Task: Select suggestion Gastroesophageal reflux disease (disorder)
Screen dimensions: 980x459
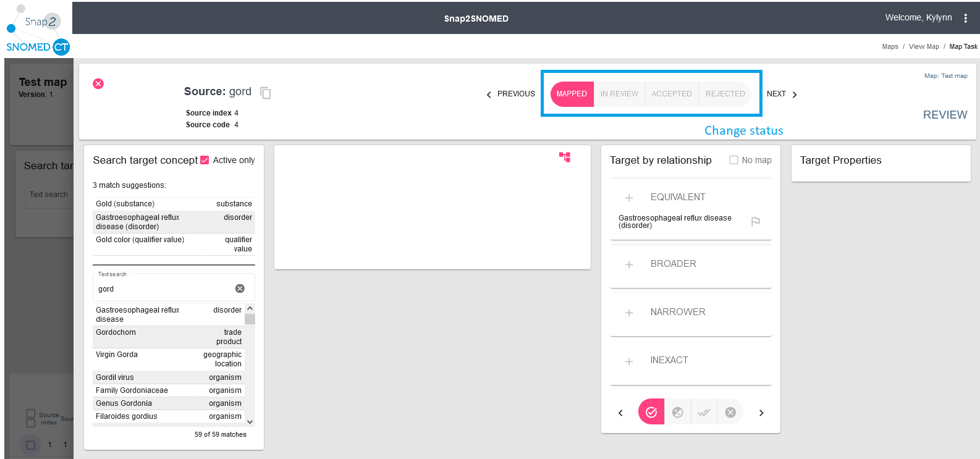Action: point(174,222)
